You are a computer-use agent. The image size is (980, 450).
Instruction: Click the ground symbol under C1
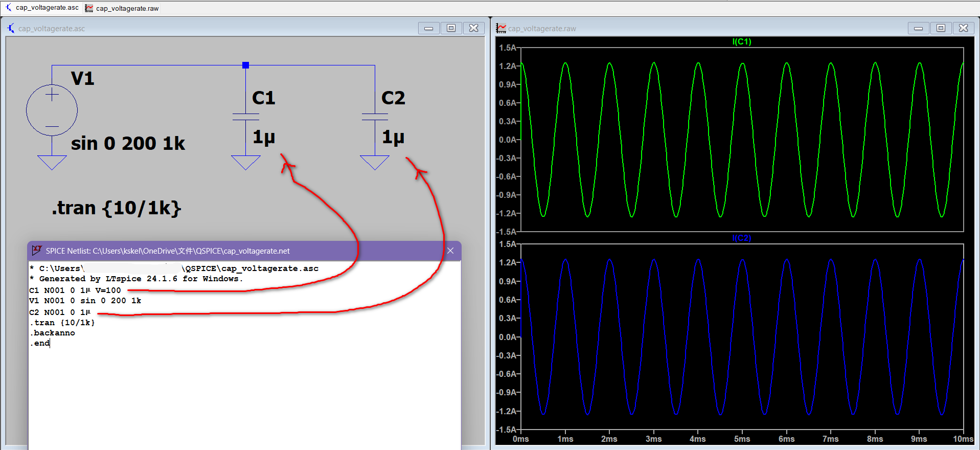tap(246, 163)
